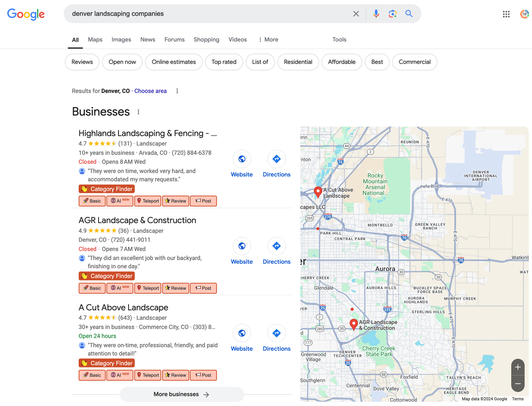Click Aurora label on the map

click(385, 269)
